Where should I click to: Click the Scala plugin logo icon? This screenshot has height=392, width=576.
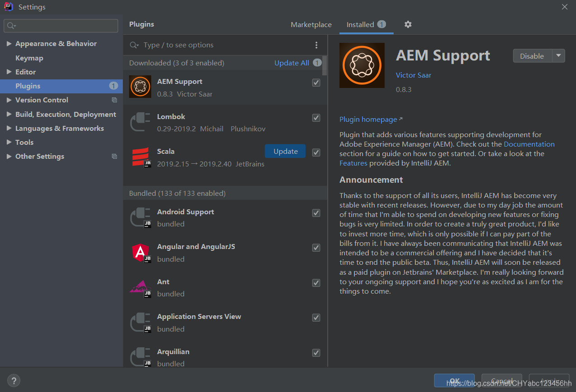coord(140,157)
